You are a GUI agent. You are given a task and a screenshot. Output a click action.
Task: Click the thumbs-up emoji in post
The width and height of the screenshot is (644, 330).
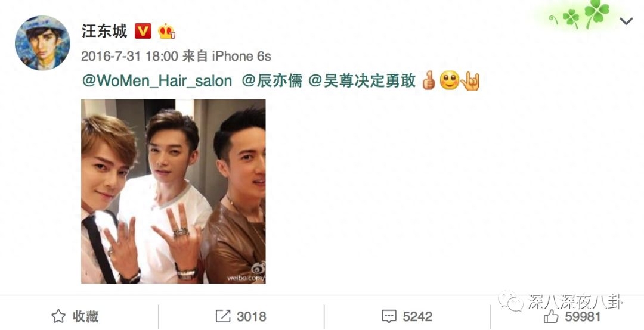tap(428, 80)
